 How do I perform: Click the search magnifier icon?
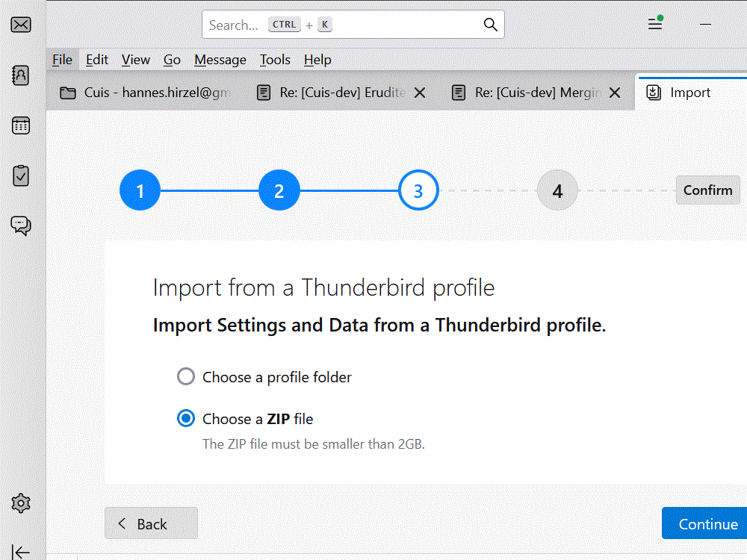tap(490, 25)
